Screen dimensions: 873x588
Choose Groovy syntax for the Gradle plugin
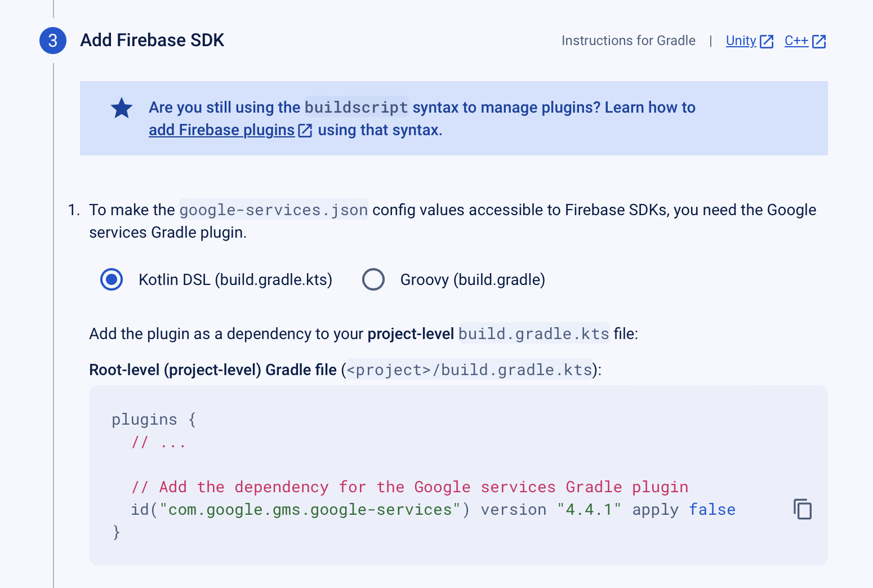373,279
